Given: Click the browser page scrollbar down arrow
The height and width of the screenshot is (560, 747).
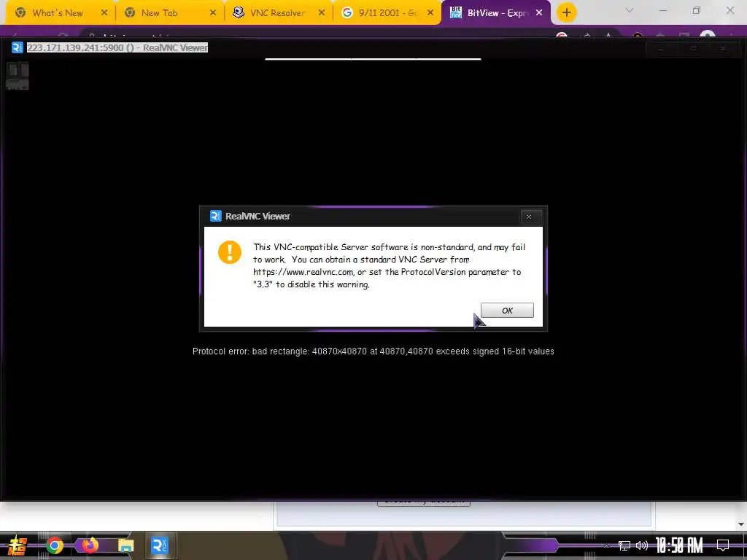Looking at the screenshot, I should [740, 524].
